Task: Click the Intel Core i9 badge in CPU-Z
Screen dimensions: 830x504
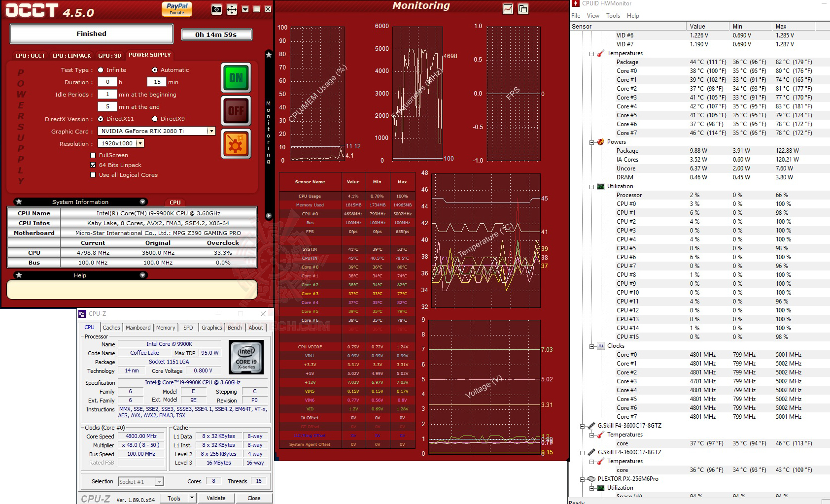Action: coord(246,357)
